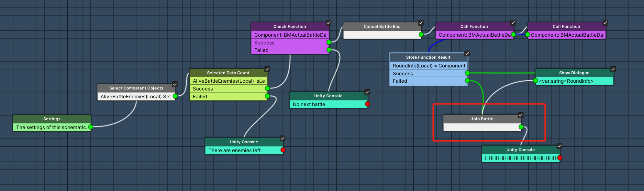The width and height of the screenshot is (644, 191).
Task: Click the Check Function Success output port
Action: [329, 42]
